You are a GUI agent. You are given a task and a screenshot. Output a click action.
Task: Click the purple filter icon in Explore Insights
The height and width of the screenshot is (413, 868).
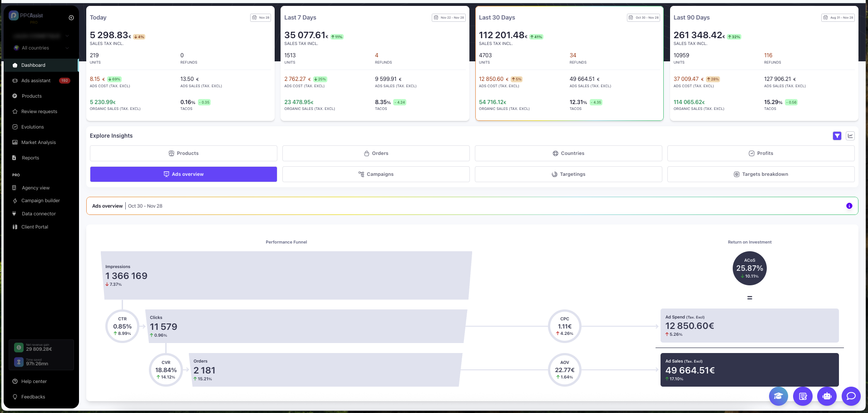coord(837,136)
